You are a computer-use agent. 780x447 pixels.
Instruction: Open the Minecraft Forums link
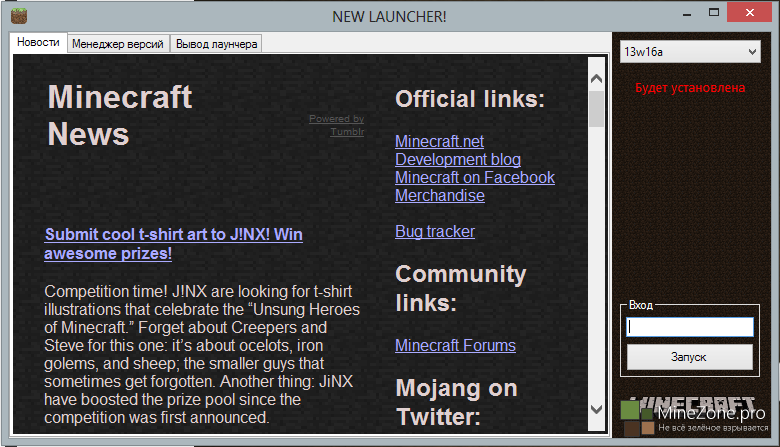pyautogui.click(x=455, y=346)
